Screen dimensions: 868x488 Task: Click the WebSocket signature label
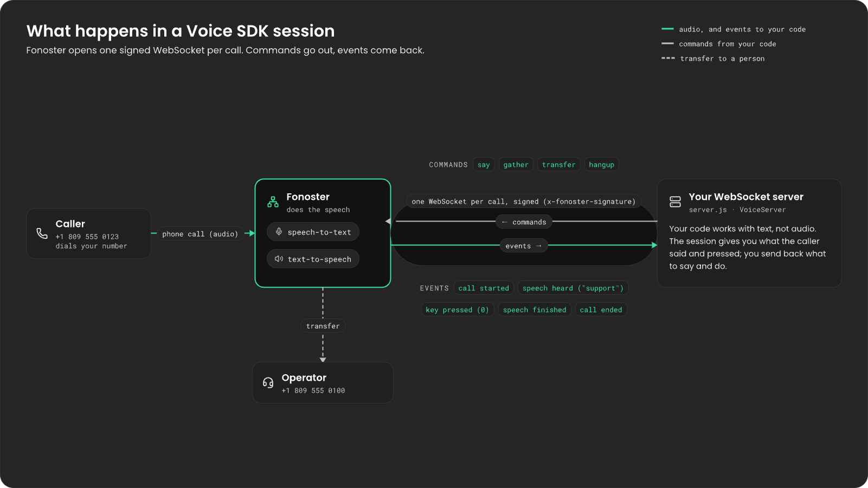coord(524,201)
